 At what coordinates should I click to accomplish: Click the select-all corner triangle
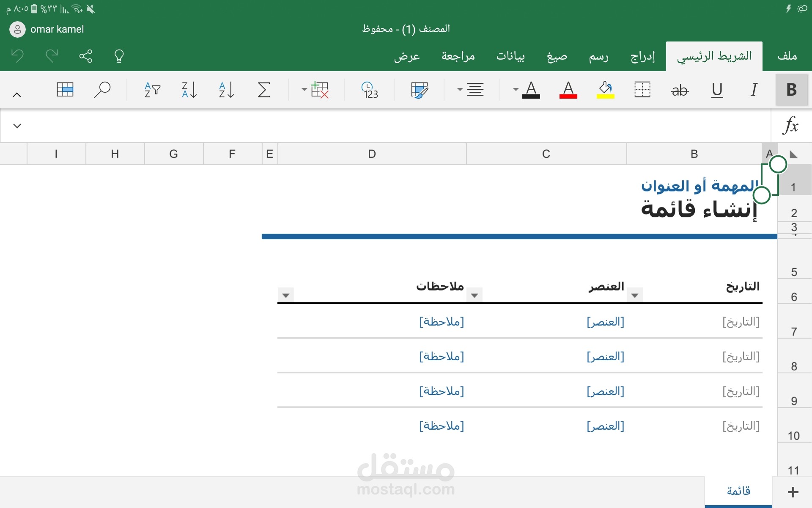tap(794, 154)
